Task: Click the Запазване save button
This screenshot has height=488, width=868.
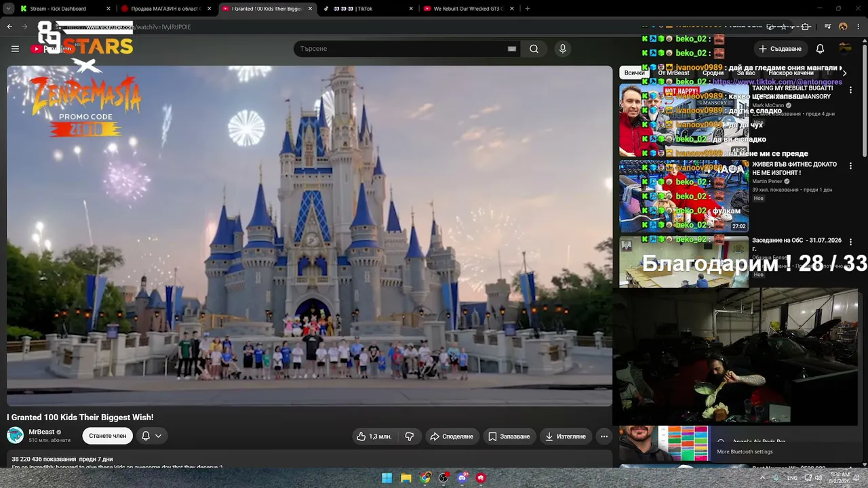Action: pos(509,436)
